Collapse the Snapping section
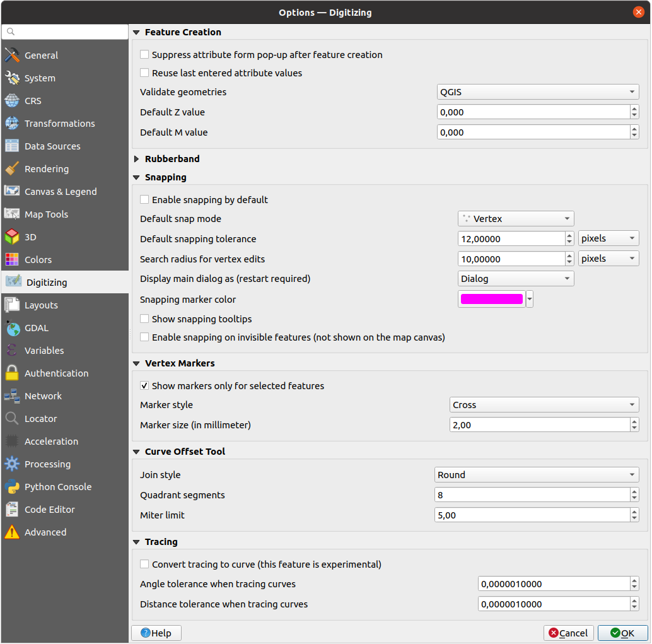Image resolution: width=652 pixels, height=644 pixels. pyautogui.click(x=136, y=177)
